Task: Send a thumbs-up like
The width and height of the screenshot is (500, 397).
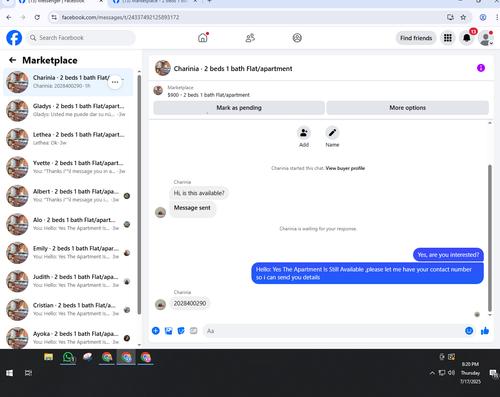Action: (485, 331)
